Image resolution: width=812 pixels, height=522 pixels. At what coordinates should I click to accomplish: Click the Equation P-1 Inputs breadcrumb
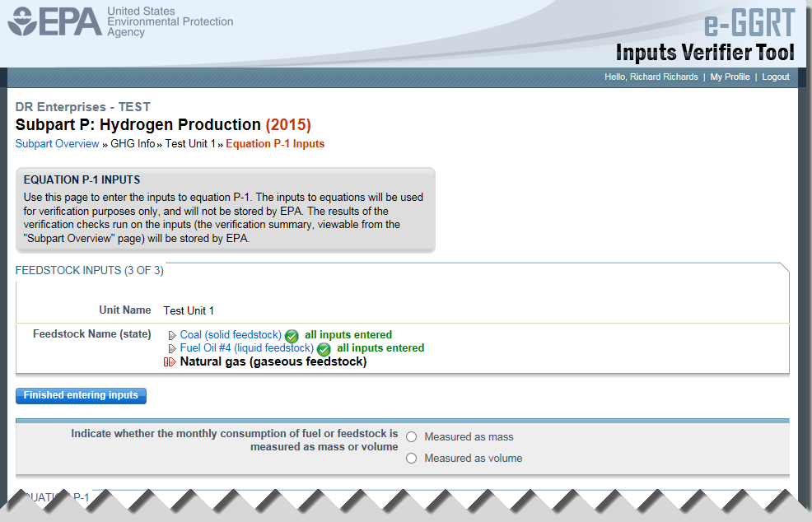point(275,144)
